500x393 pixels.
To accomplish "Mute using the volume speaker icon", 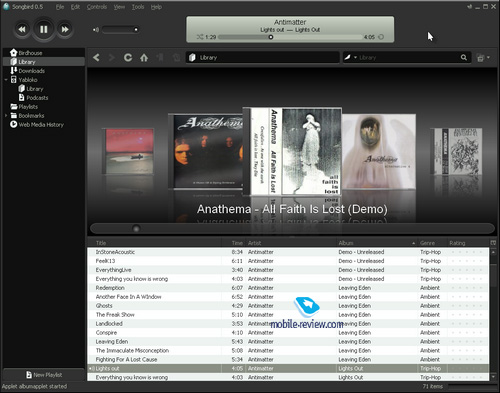I will click(x=96, y=30).
